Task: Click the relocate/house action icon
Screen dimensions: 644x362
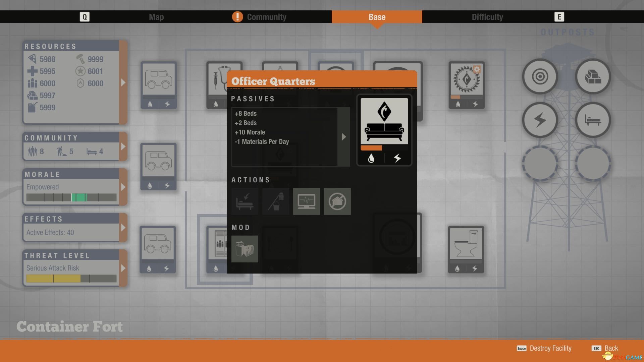Action: click(x=337, y=201)
